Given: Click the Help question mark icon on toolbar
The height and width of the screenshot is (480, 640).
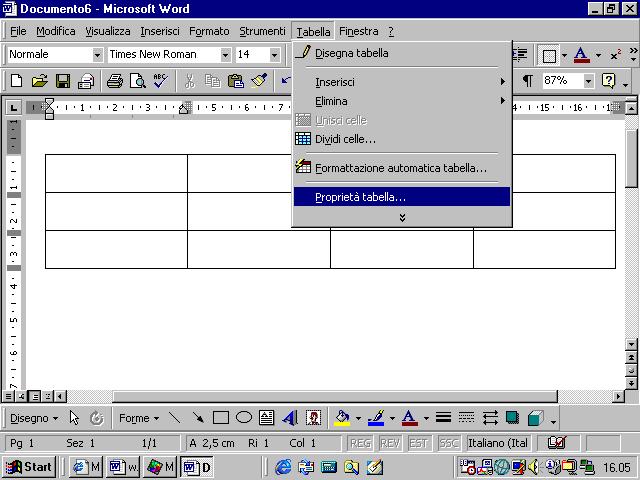Looking at the screenshot, I should click(608, 81).
